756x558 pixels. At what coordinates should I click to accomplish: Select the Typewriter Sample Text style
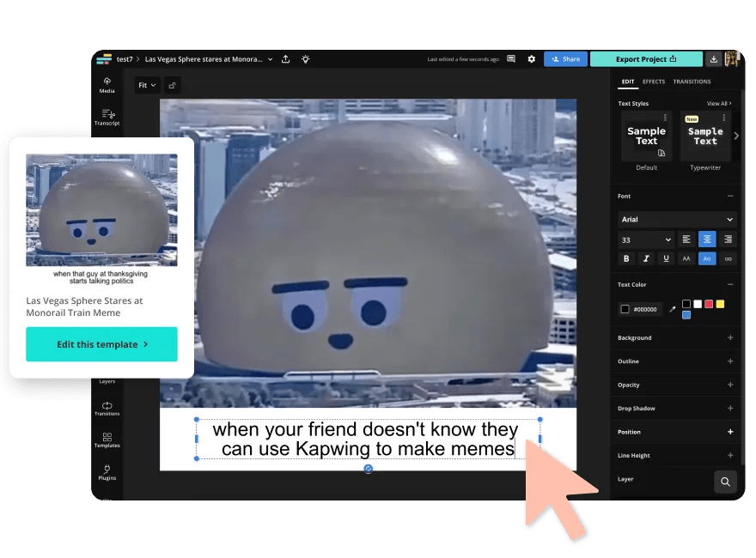[705, 136]
